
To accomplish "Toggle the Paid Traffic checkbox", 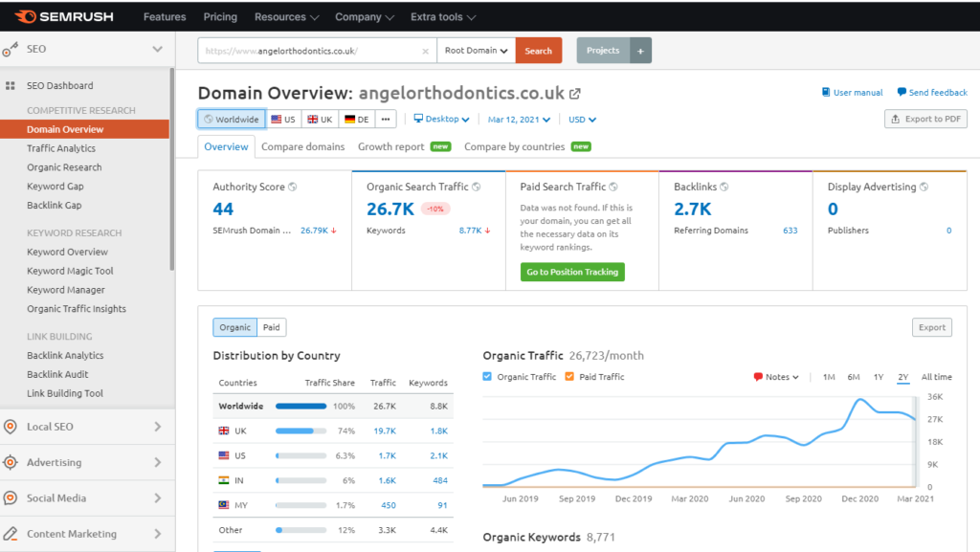I will tap(569, 377).
